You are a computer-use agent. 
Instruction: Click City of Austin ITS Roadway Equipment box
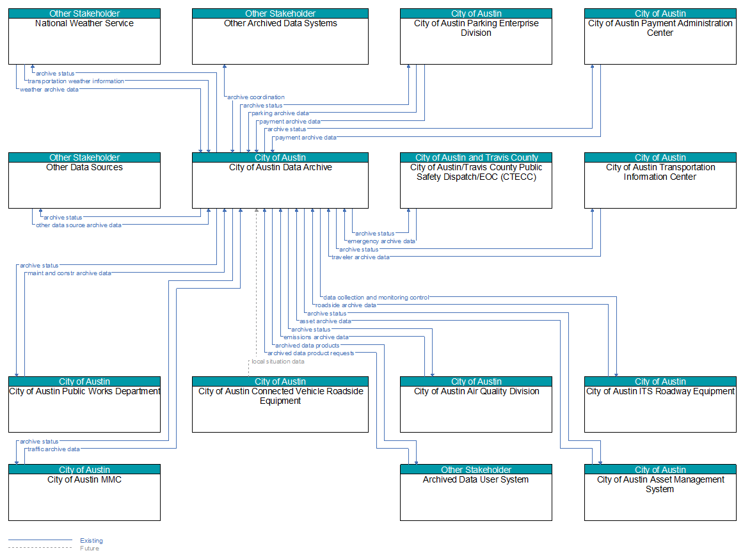pos(660,404)
